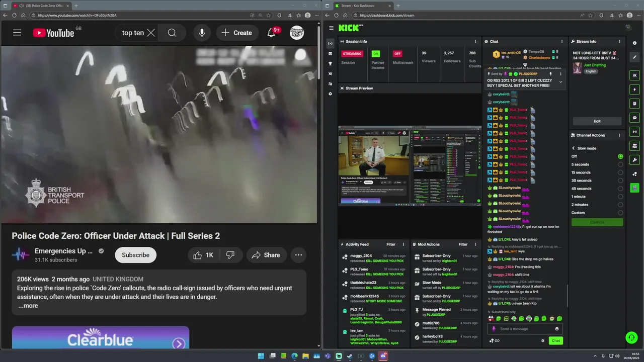Toggle the lightning Activity Feed widget icon
The width and height of the screenshot is (644, 362).
634,89
